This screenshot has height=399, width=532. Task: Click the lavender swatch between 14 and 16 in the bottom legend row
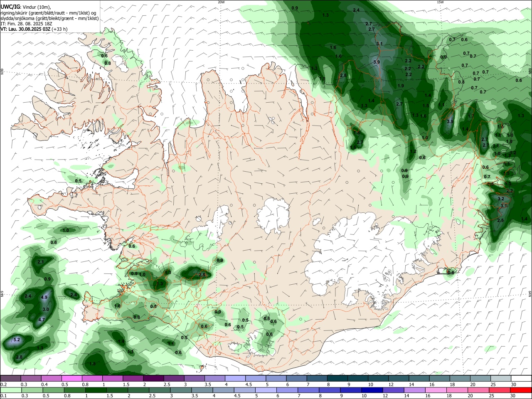415,390
